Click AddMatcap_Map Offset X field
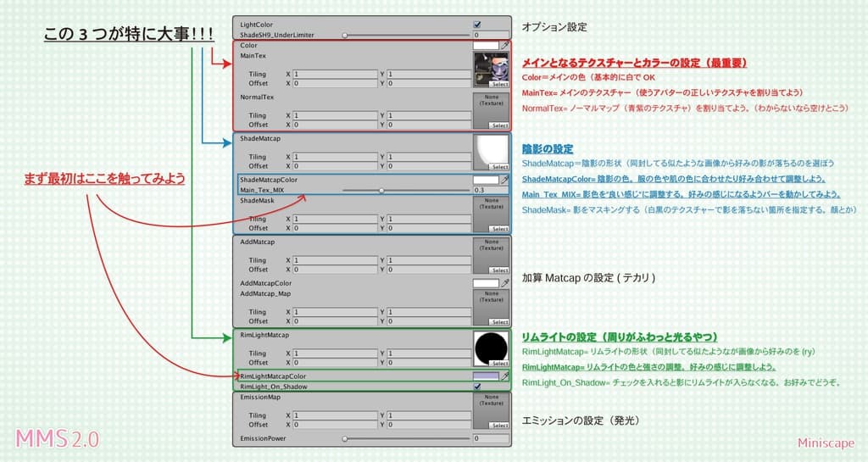The image size is (868, 462). (335, 321)
